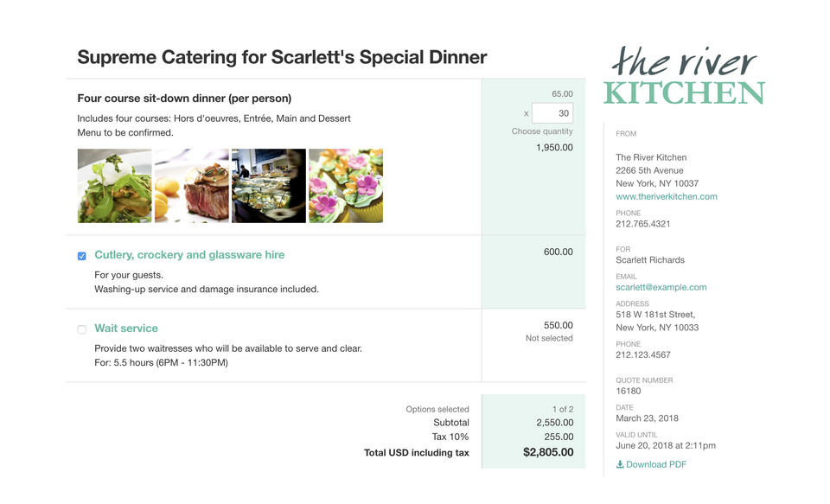Open the salad dish thumbnail
Viewport: 830px width, 504px height.
click(x=114, y=186)
